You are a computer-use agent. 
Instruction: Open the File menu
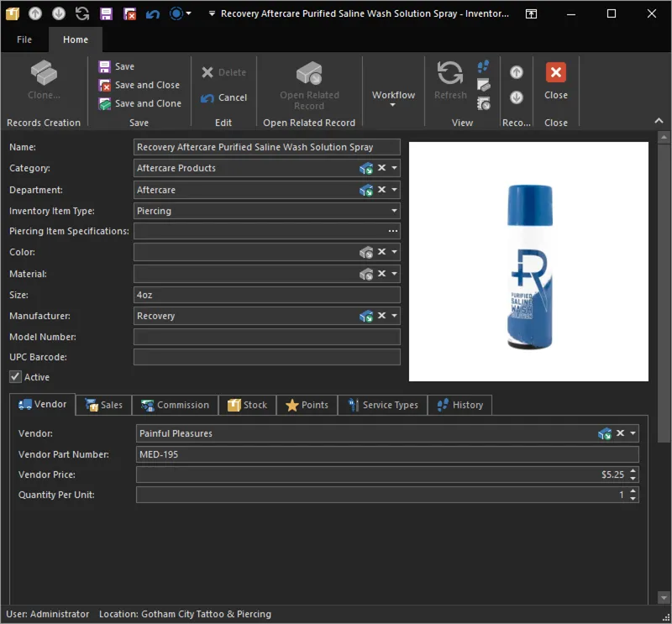(x=24, y=39)
